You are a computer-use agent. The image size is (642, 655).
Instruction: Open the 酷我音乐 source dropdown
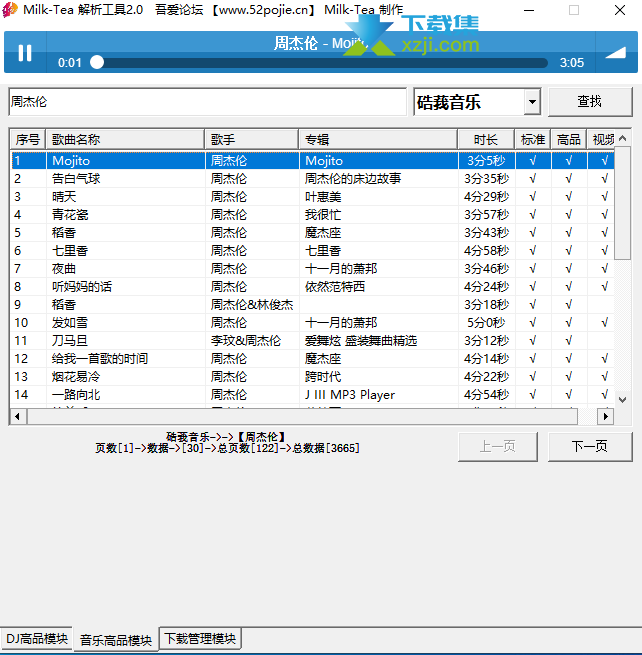click(532, 102)
